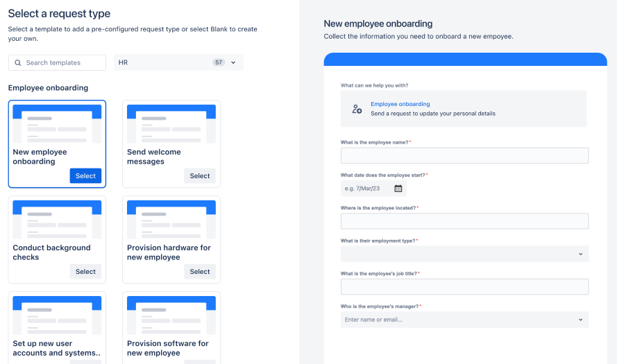Viewport: 617px width, 364px height.
Task: Click the Conduct background checks thumbnail
Action: [x=57, y=219]
